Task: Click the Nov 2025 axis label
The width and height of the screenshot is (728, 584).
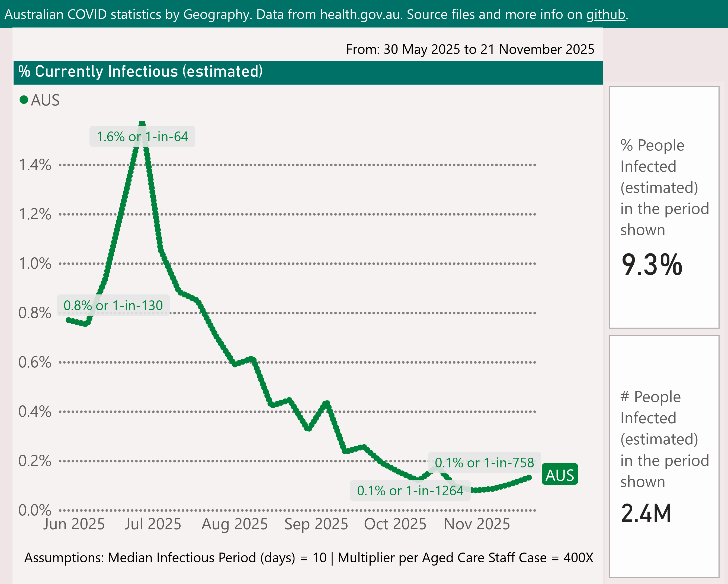Action: (x=476, y=524)
